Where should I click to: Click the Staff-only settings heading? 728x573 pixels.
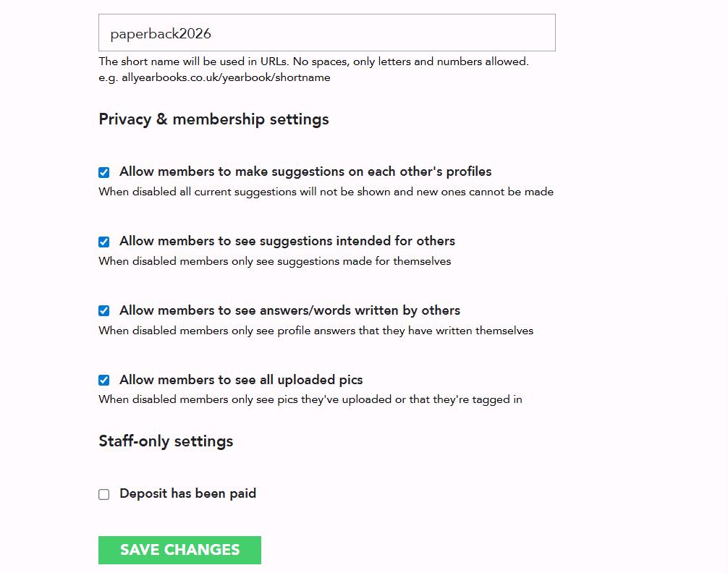[x=166, y=441]
